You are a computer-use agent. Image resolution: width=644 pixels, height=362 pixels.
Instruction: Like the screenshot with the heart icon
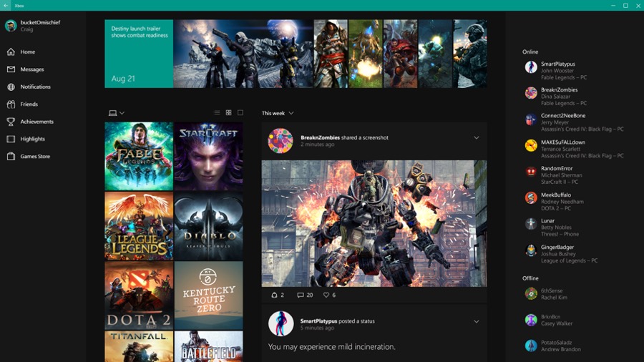pyautogui.click(x=326, y=295)
